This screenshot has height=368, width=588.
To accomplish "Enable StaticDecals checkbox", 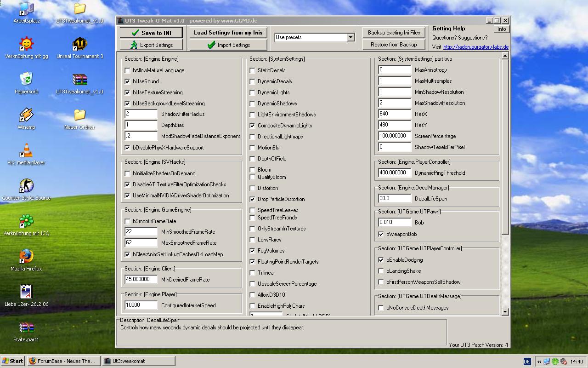I will (253, 70).
